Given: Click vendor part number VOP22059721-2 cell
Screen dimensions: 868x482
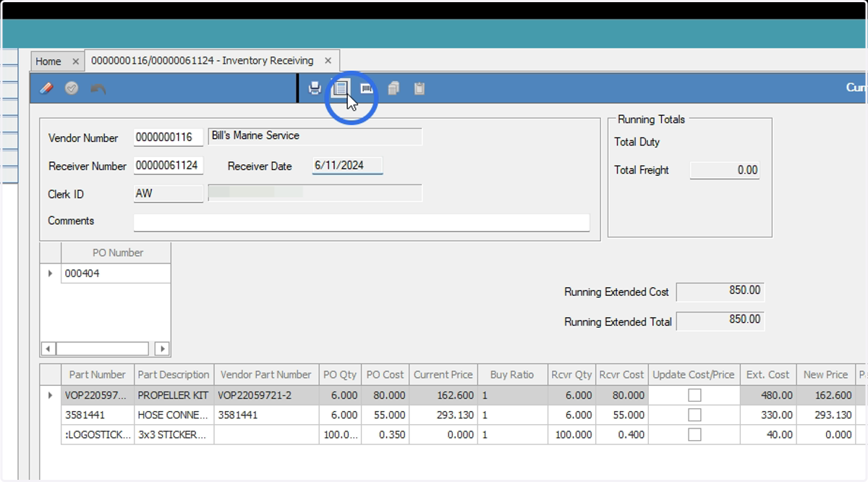Looking at the screenshot, I should (x=265, y=395).
